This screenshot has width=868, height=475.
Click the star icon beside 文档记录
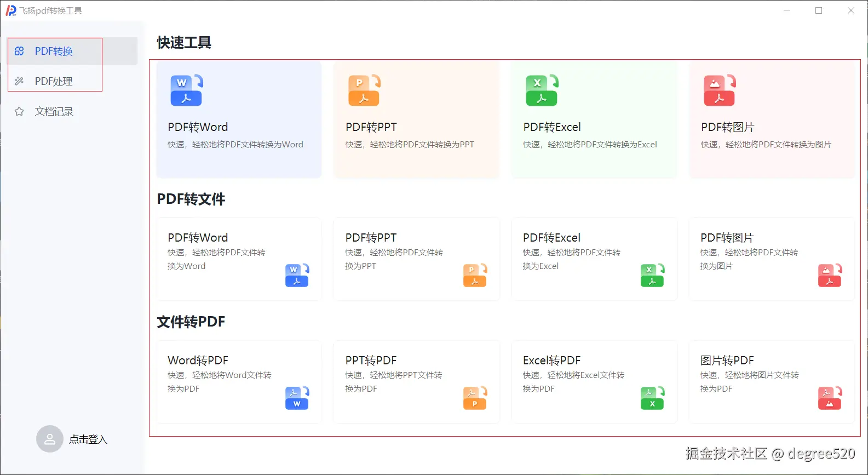coord(19,112)
